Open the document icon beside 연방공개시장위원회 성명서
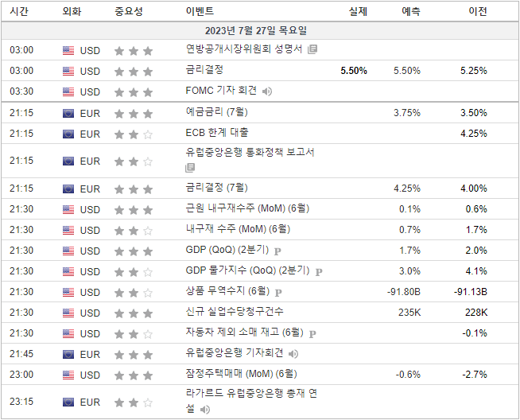 [312, 49]
